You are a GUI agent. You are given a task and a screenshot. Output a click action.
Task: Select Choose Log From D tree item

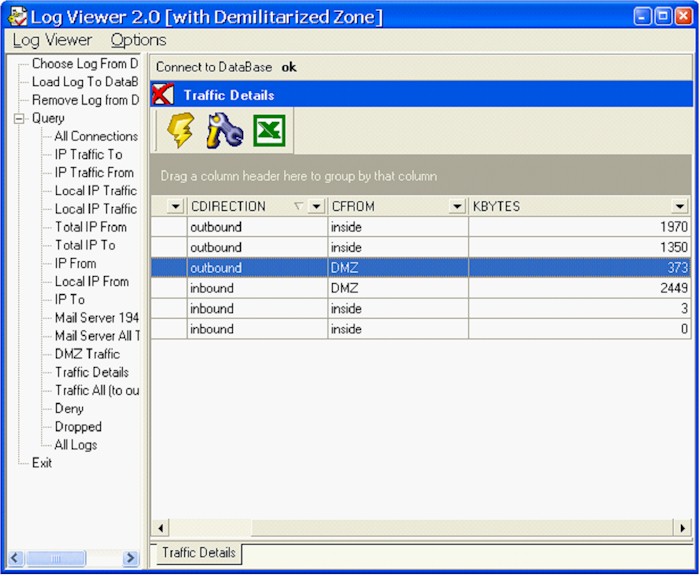click(85, 64)
